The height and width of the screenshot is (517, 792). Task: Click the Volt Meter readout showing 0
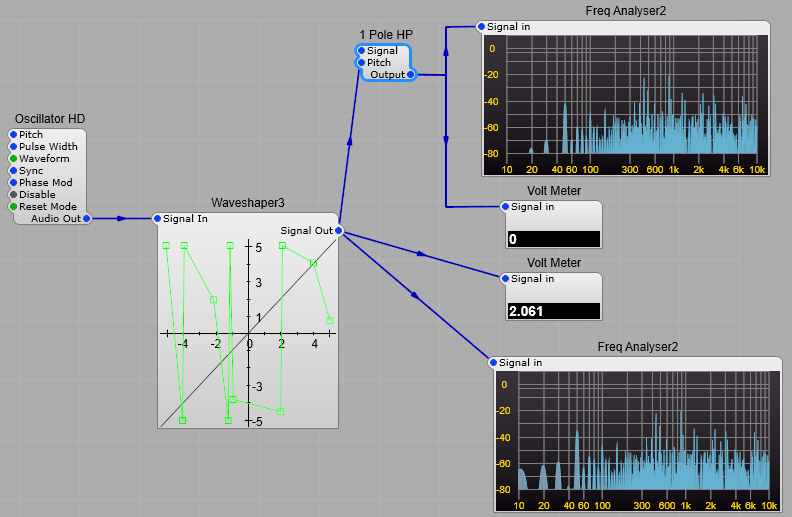point(553,239)
